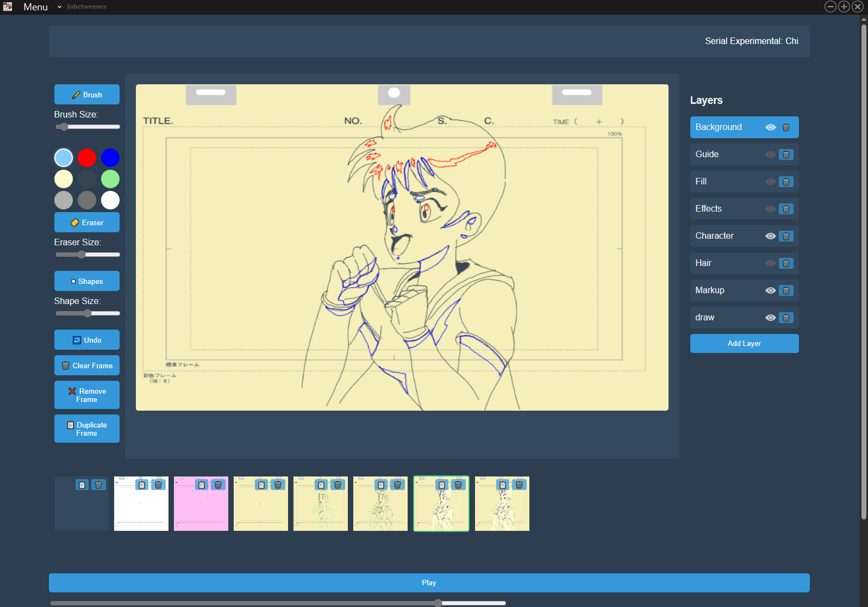Screen dimensions: 868x607
Task: Select the Brush tool
Action: coord(87,95)
